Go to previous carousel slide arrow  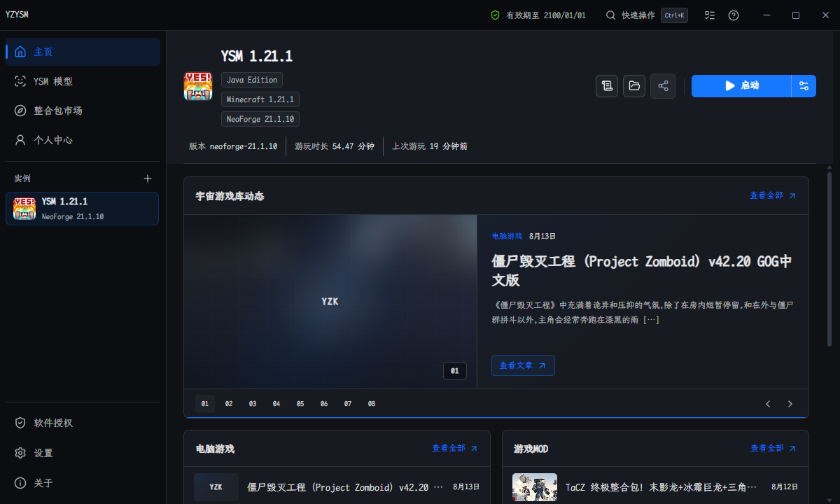[768, 404]
